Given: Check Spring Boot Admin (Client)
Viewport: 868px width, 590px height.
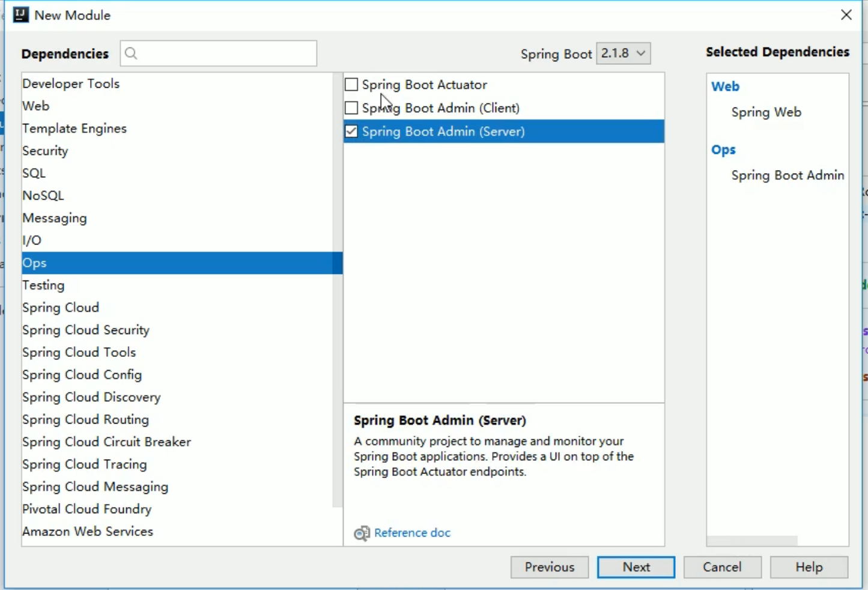Looking at the screenshot, I should coord(351,108).
